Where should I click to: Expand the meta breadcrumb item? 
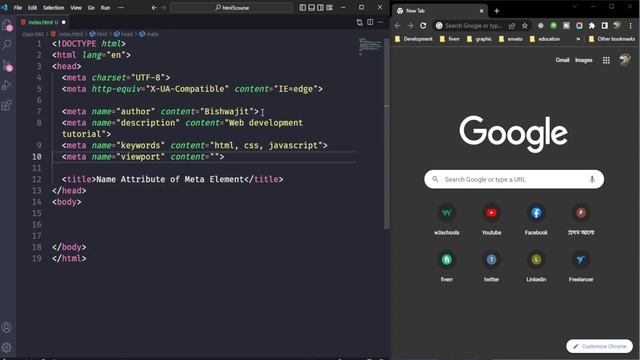click(149, 34)
